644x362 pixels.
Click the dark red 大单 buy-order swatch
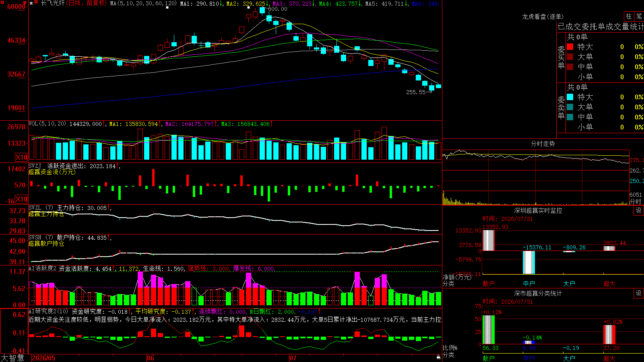point(570,57)
